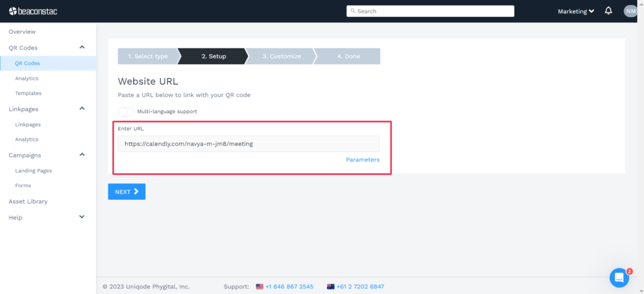Focus the Enter URL input field
Image resolution: width=644 pixels, height=294 pixels.
point(248,144)
